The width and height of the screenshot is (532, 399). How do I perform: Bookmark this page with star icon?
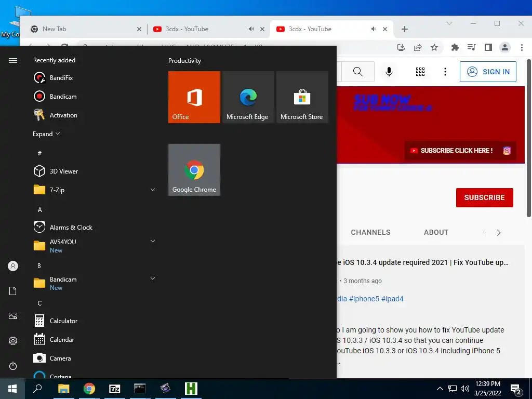(434, 47)
